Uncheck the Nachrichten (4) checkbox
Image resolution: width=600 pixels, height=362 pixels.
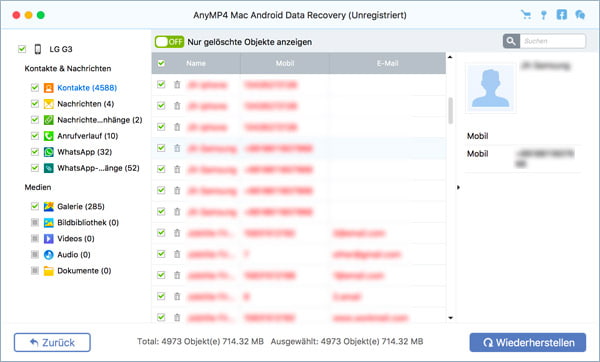[x=35, y=104]
